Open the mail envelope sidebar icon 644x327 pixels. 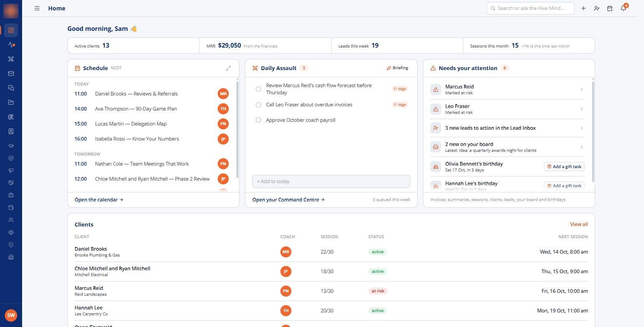click(x=11, y=73)
